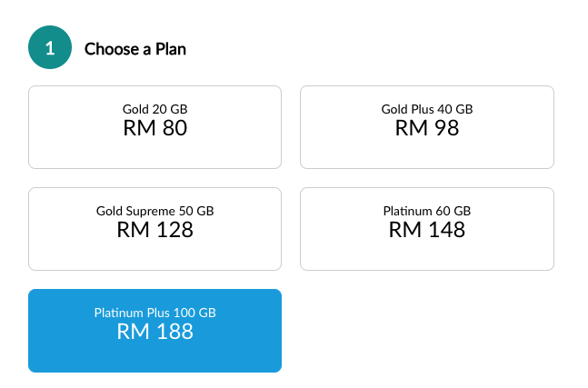Click the RM 148 price text
This screenshot has width=588, height=388.
427,230
